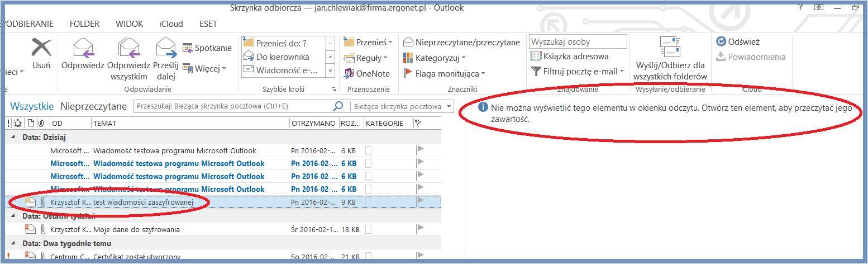Expand the Szybkie kroki gallery
This screenshot has height=264, width=868.
[x=330, y=71]
